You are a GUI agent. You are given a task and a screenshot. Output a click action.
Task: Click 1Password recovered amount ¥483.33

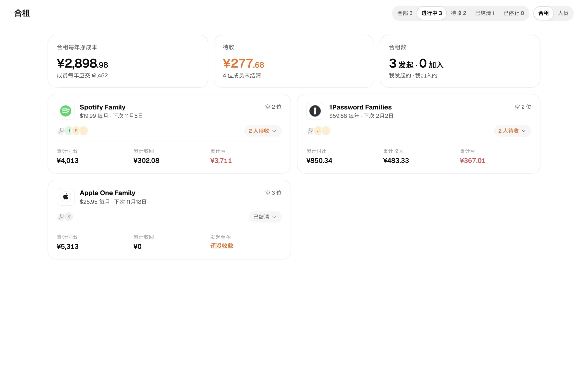(396, 160)
